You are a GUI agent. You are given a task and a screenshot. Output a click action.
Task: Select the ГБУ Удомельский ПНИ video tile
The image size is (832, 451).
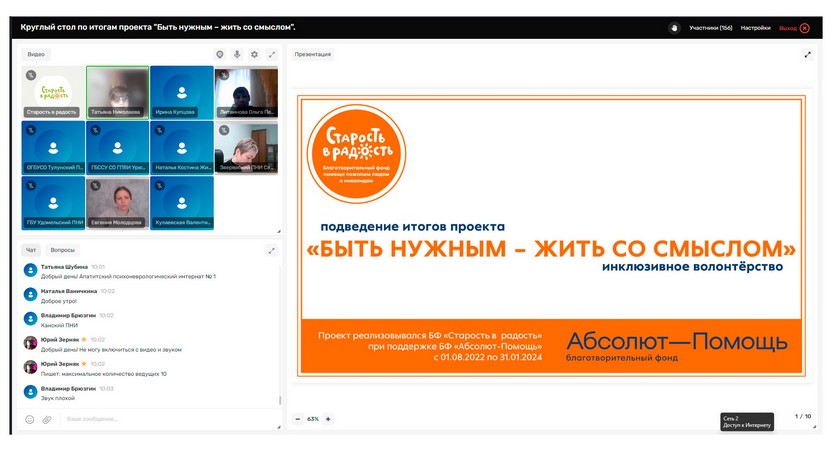(53, 203)
